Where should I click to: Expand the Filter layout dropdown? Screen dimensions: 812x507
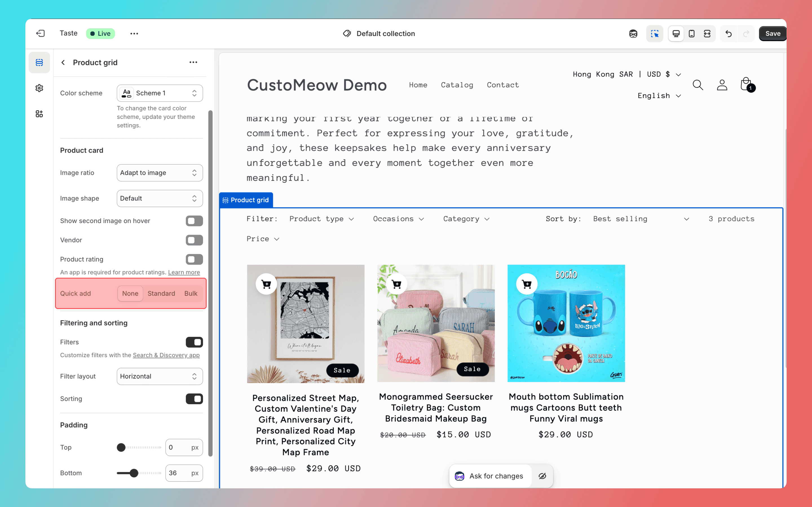pos(160,376)
